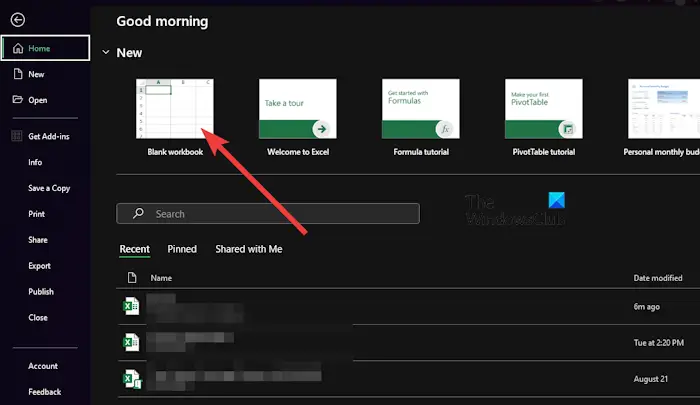Click the Excel file icon dated August 21

click(x=132, y=379)
